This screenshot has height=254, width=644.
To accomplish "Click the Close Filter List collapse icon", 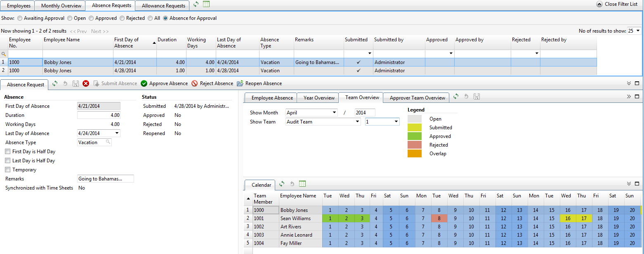I will (x=599, y=4).
